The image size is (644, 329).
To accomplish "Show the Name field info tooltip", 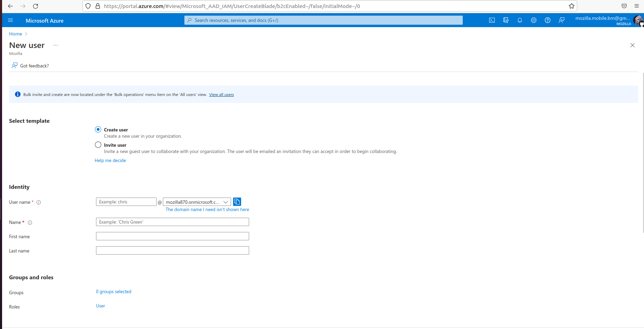I will point(30,223).
